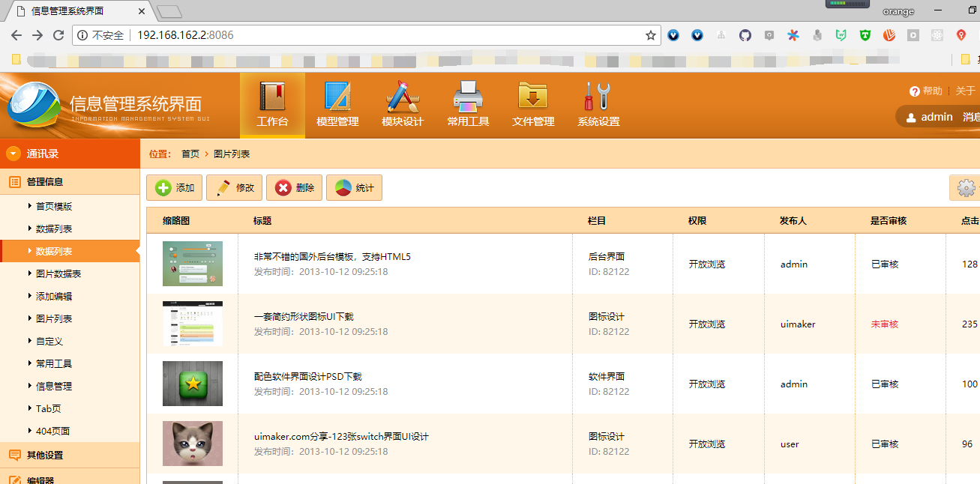The width and height of the screenshot is (980, 484).
Task: Click 图片列表 in the breadcrumb path
Action: point(232,154)
